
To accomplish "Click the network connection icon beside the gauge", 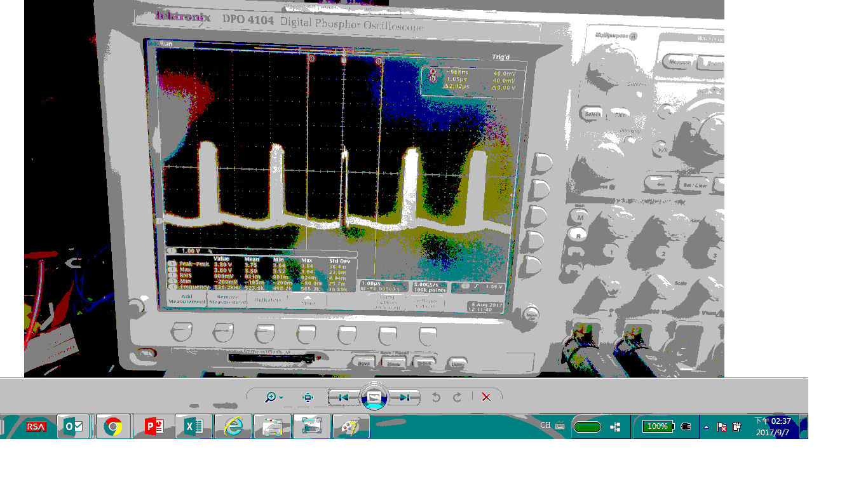I will pyautogui.click(x=615, y=427).
